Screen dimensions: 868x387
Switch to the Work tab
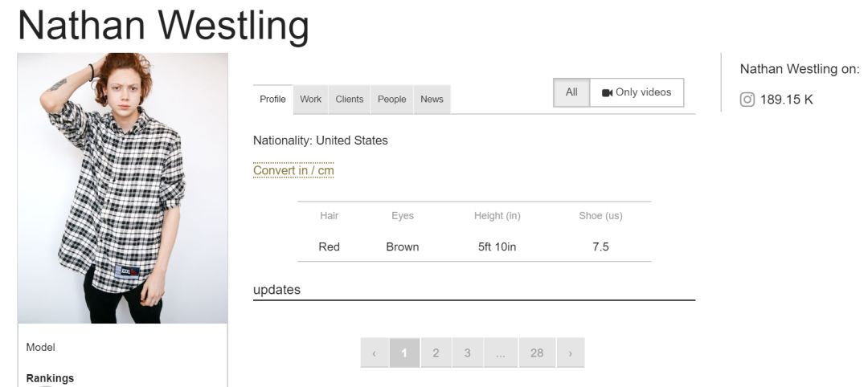(x=310, y=99)
